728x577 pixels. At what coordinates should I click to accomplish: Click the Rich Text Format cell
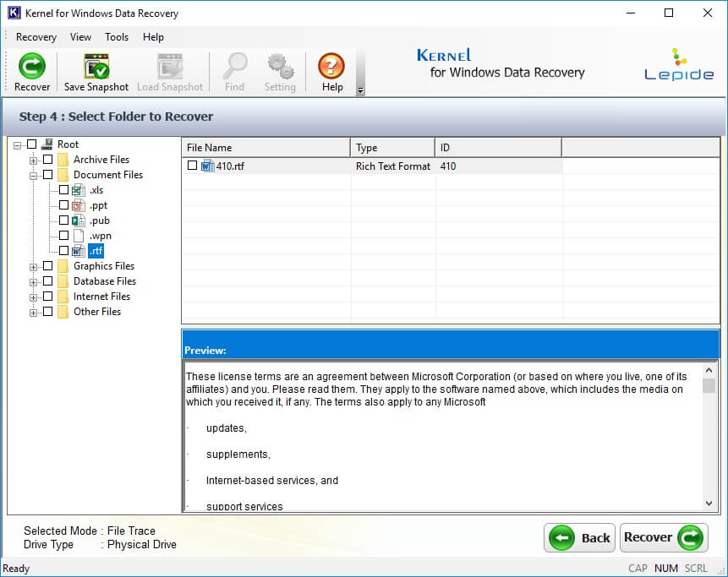coord(393,166)
